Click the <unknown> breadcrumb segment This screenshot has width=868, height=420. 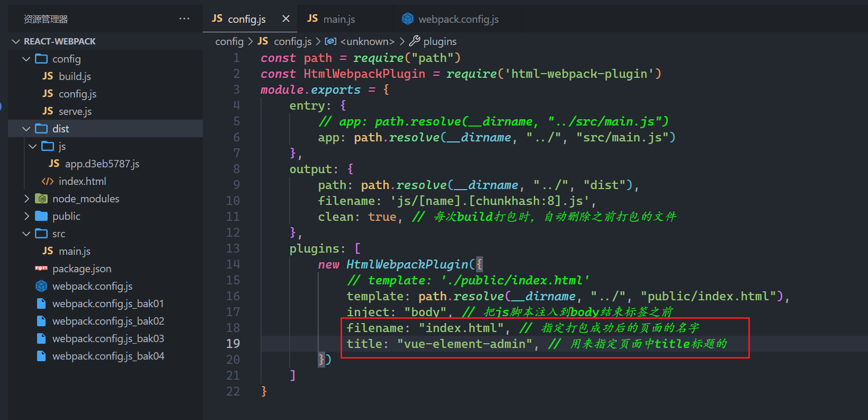368,41
